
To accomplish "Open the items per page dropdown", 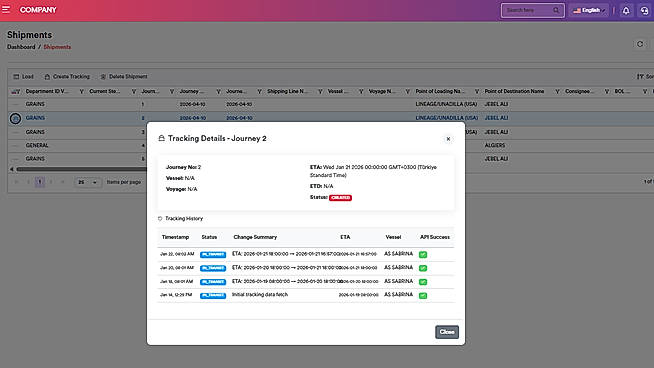I will click(x=88, y=182).
